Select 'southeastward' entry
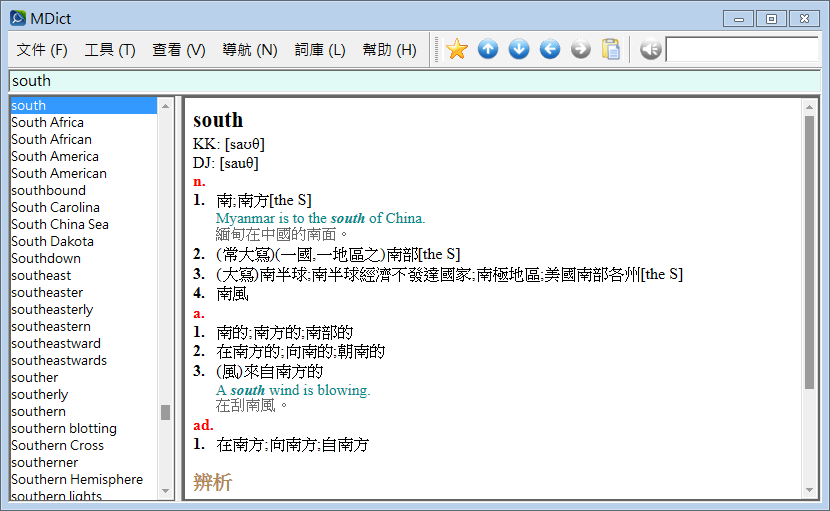 pos(83,343)
